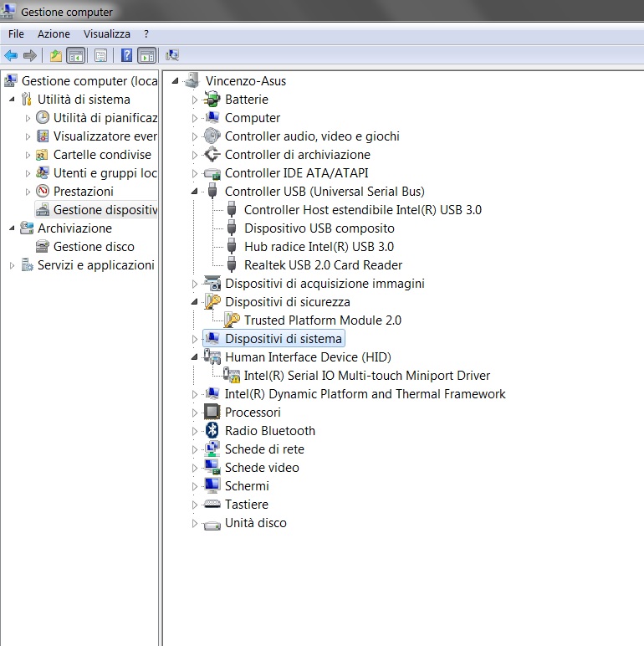Select Visualizzatore eventi in left tree
The height and width of the screenshot is (646, 644).
[x=105, y=136]
